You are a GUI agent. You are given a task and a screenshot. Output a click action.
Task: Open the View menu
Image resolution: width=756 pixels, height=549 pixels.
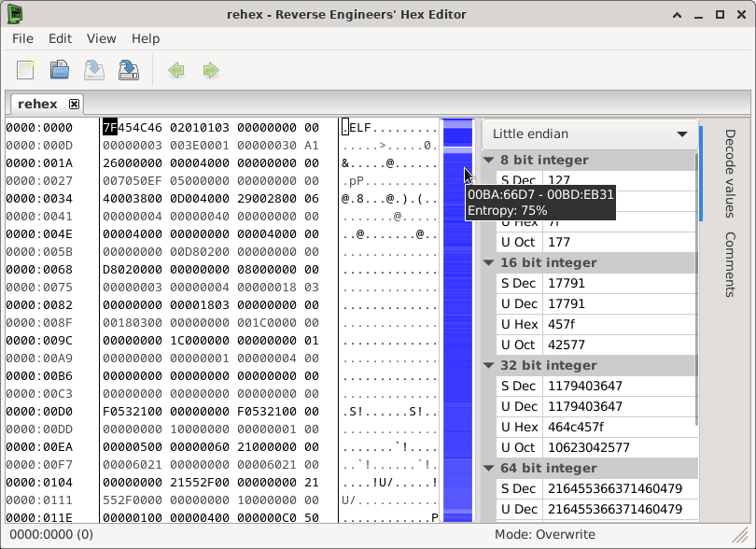click(x=101, y=38)
